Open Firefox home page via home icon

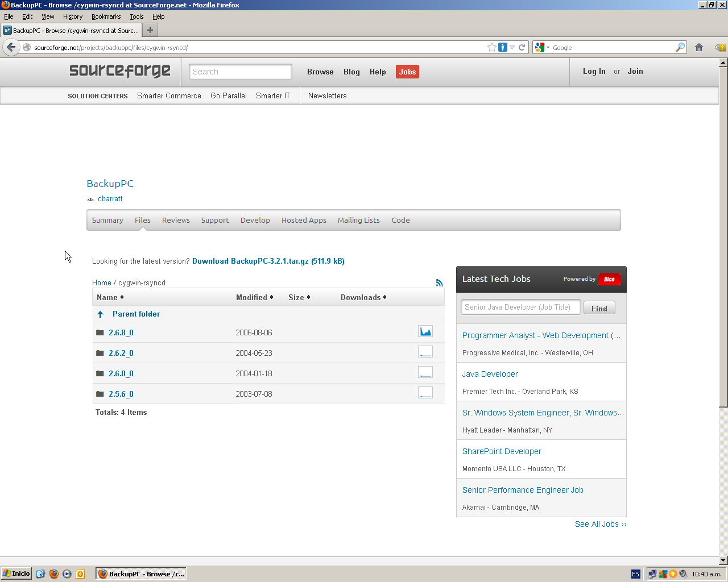coord(698,48)
